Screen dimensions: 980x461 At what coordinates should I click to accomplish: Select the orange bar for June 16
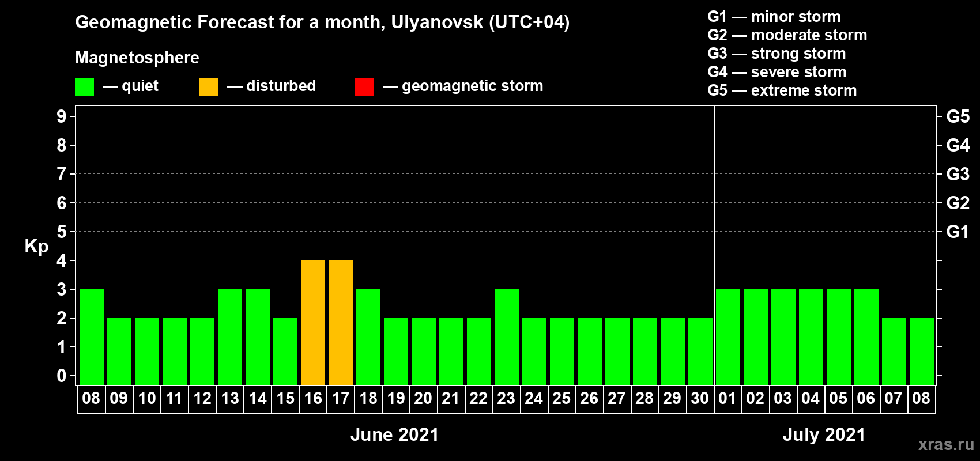[313, 322]
